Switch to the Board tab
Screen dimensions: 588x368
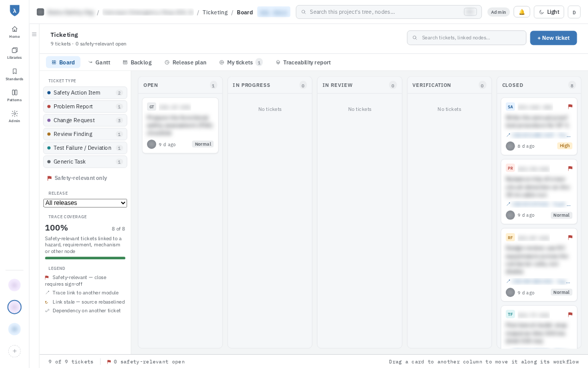tap(63, 62)
